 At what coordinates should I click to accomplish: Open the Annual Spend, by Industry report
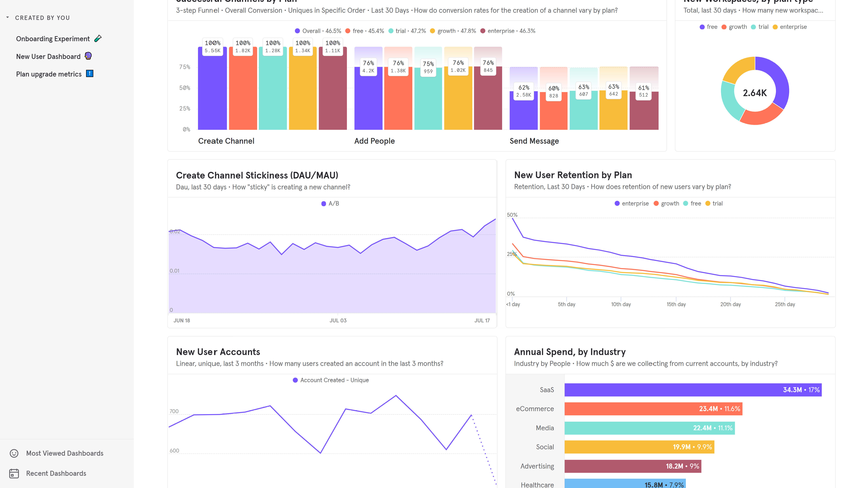pos(570,352)
